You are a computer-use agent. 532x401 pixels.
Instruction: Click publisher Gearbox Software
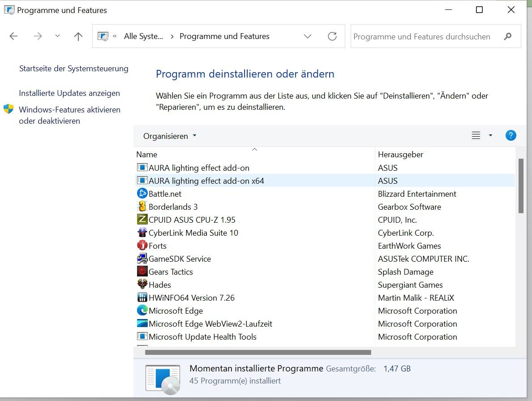point(409,207)
